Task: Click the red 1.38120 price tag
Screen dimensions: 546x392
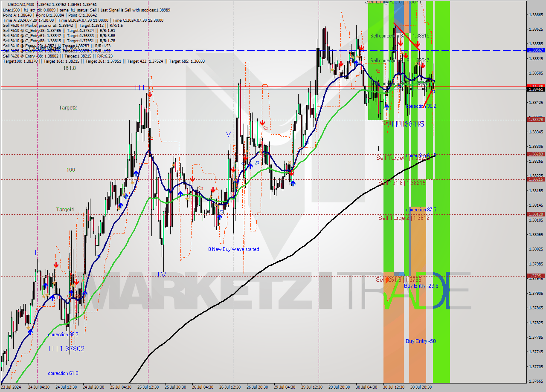Action: (536, 214)
